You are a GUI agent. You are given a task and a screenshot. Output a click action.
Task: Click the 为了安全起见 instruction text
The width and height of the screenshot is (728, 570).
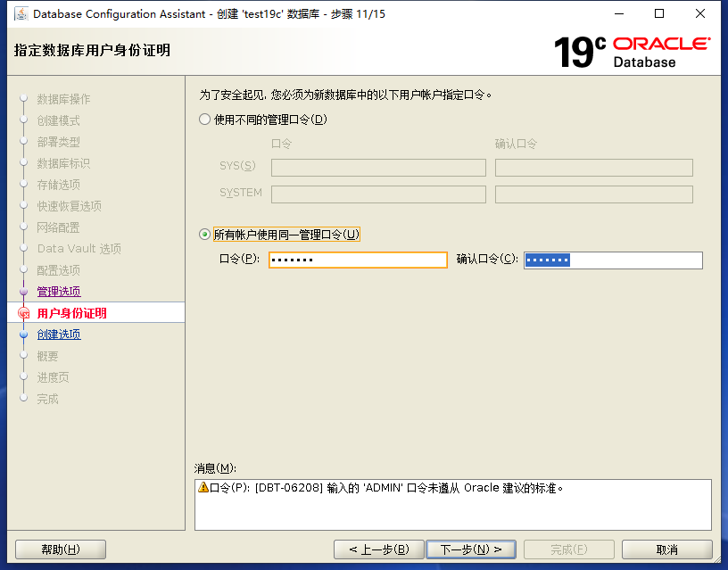tap(345, 95)
